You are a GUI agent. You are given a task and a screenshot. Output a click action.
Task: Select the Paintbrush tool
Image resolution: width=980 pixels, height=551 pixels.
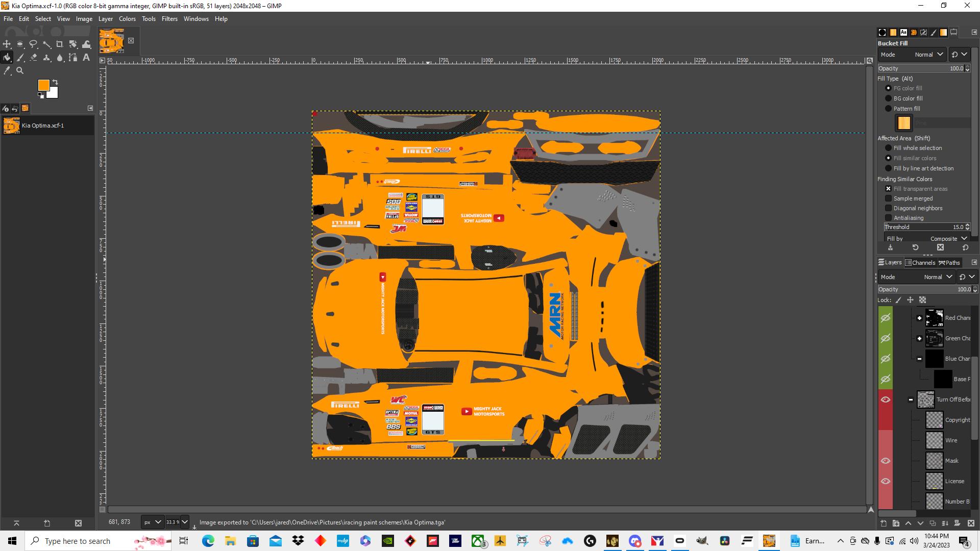[x=20, y=58]
